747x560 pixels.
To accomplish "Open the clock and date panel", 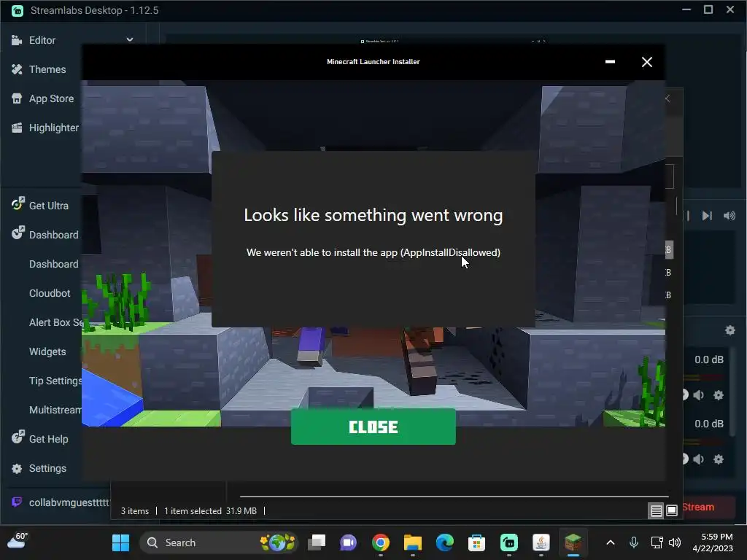I will pyautogui.click(x=713, y=542).
